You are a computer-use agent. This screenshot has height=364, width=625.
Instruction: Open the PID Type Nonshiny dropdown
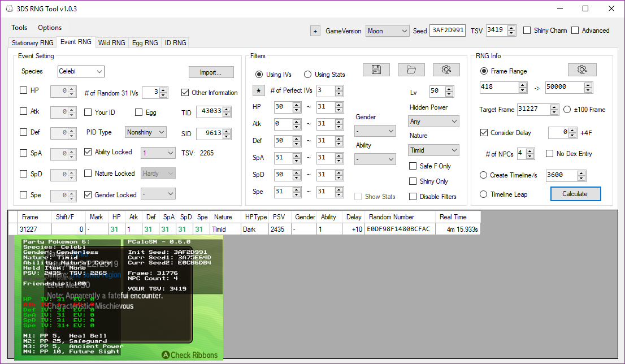tap(146, 132)
